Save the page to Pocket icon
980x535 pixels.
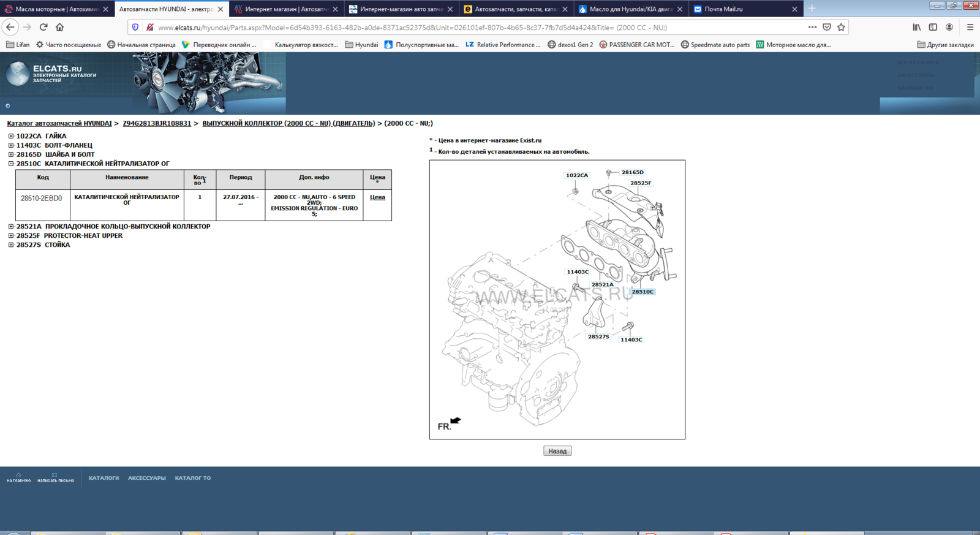pyautogui.click(x=827, y=27)
